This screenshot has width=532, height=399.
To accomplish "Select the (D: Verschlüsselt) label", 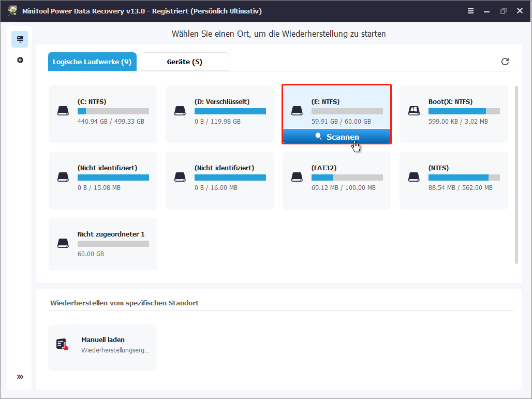I will click(222, 101).
